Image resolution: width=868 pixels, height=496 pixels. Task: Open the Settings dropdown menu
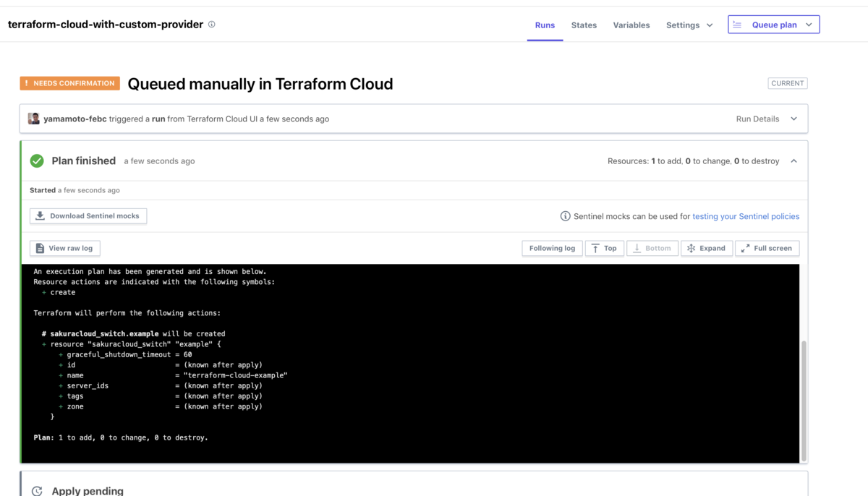689,25
